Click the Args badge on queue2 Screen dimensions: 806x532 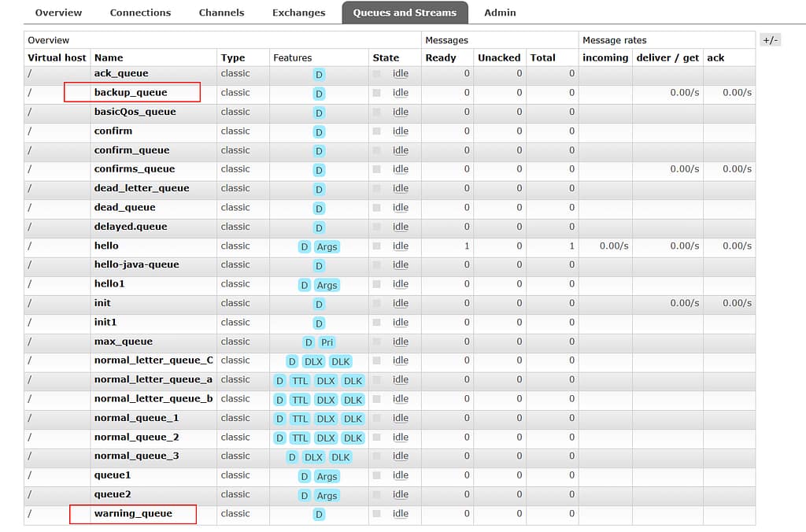[x=327, y=495]
